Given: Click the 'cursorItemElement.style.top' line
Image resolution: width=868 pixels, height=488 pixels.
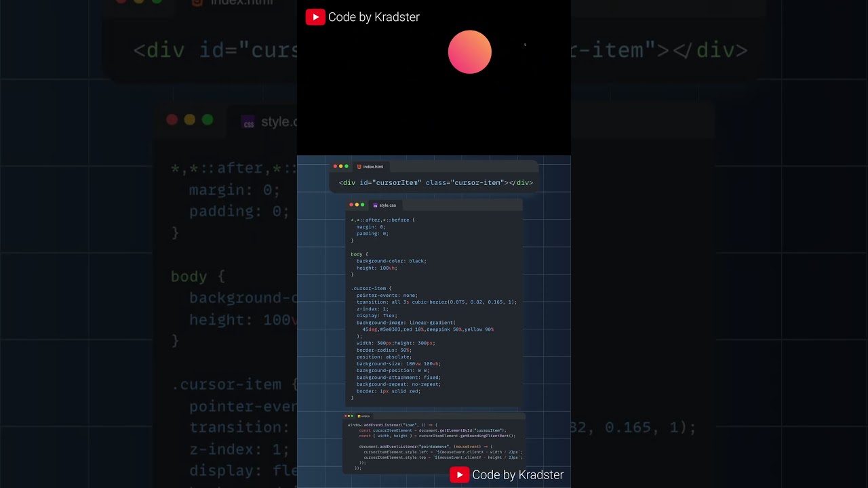Looking at the screenshot, I should click(x=443, y=457).
